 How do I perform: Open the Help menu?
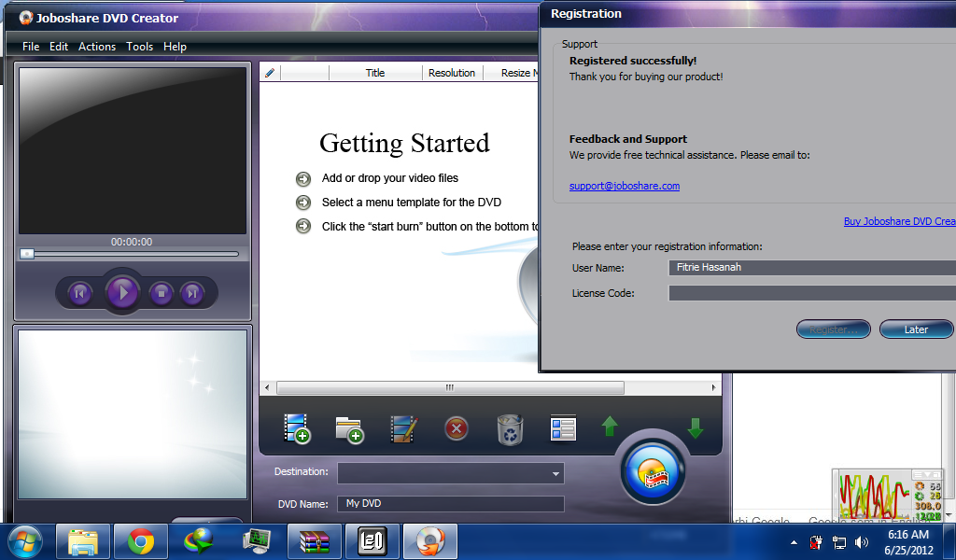[x=175, y=47]
